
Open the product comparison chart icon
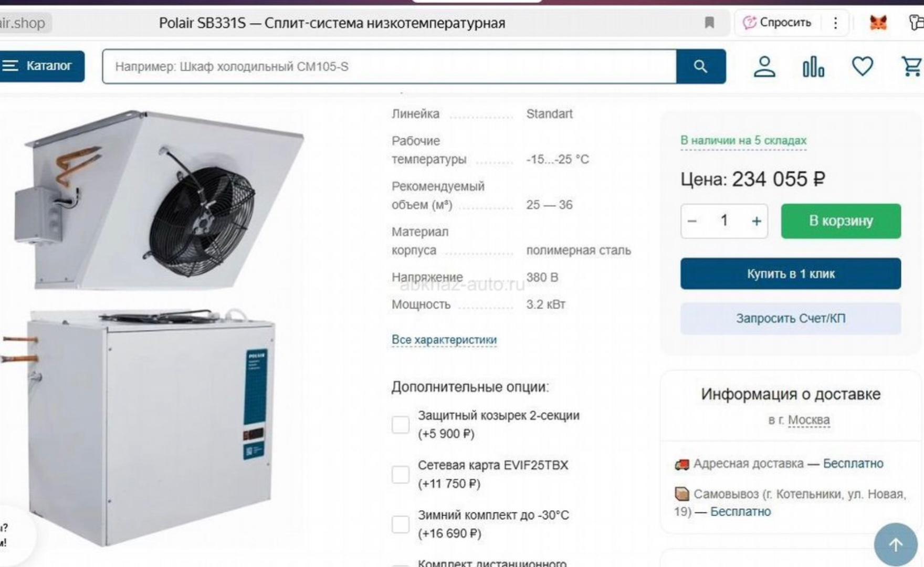(813, 67)
